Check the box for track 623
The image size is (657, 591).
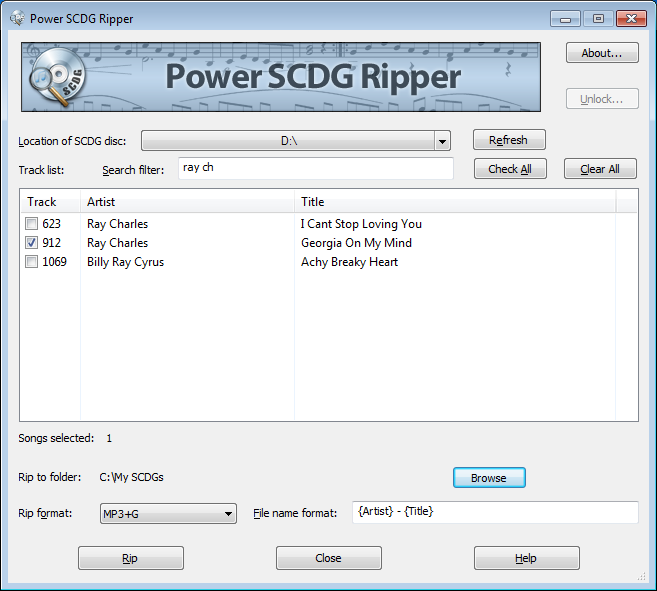click(x=31, y=224)
